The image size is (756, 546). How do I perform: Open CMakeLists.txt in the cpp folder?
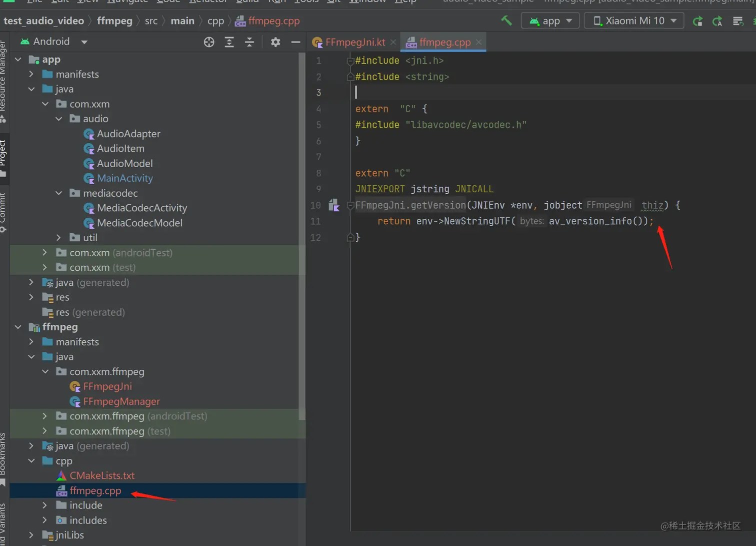[x=102, y=475]
